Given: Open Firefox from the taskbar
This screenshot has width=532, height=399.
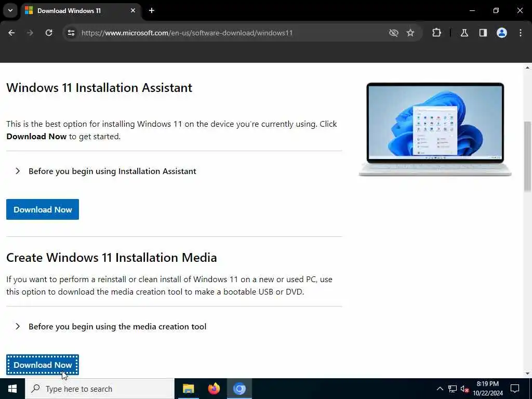Looking at the screenshot, I should click(x=214, y=389).
